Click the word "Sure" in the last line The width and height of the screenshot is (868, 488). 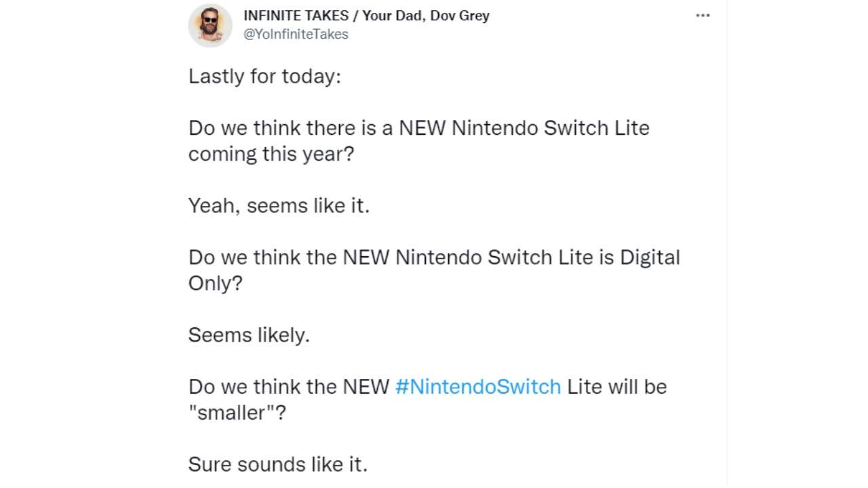[205, 464]
